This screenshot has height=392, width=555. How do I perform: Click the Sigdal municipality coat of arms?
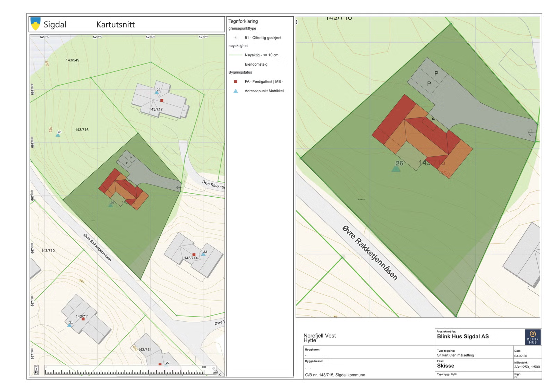coord(36,24)
